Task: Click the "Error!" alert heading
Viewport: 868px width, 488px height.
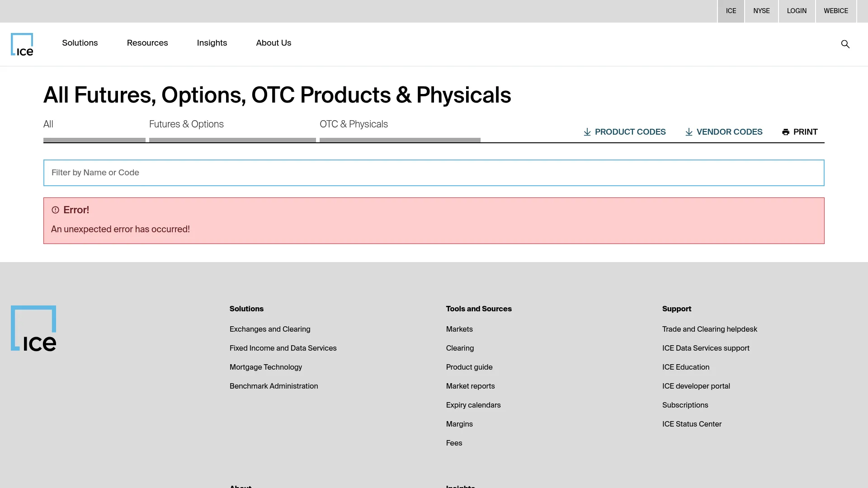Action: [76, 210]
